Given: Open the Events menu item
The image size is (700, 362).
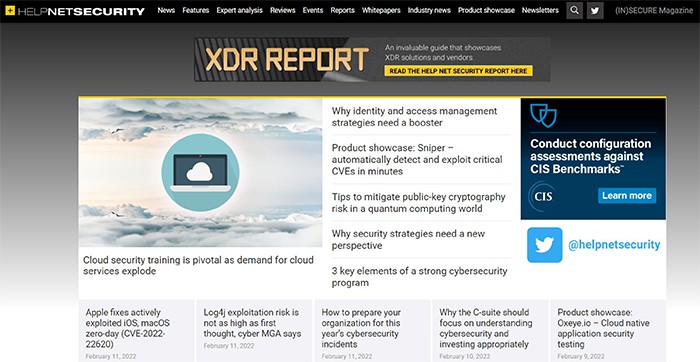Looking at the screenshot, I should tap(312, 10).
